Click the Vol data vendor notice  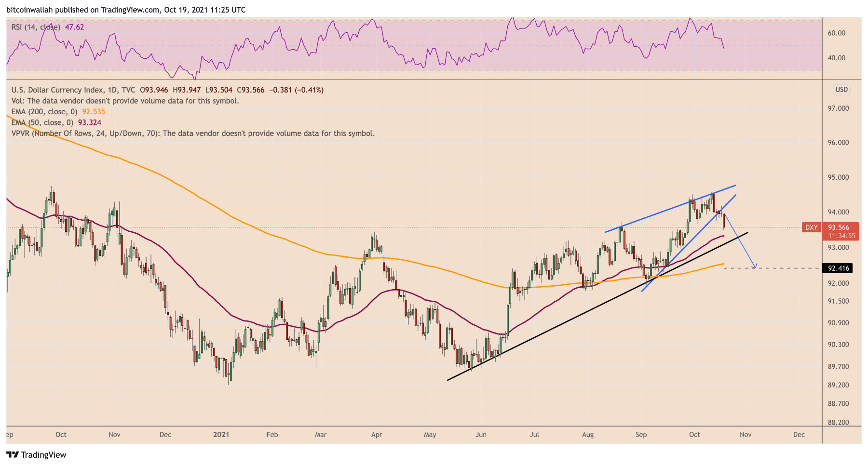click(125, 101)
